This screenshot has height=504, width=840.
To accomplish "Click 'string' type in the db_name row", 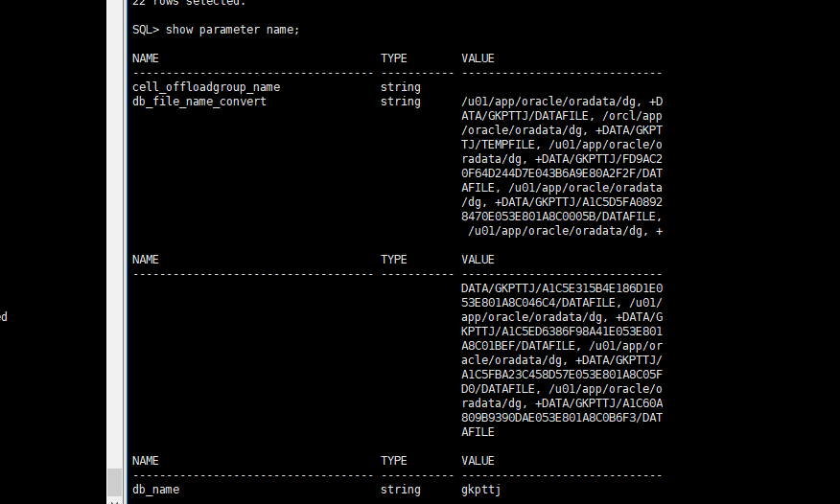I will [x=401, y=490].
